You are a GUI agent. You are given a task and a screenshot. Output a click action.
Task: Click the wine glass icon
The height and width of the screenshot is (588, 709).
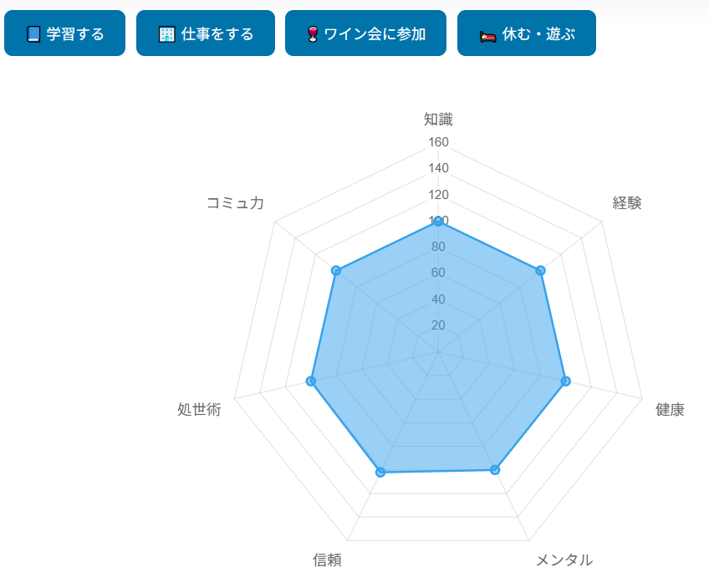[313, 34]
